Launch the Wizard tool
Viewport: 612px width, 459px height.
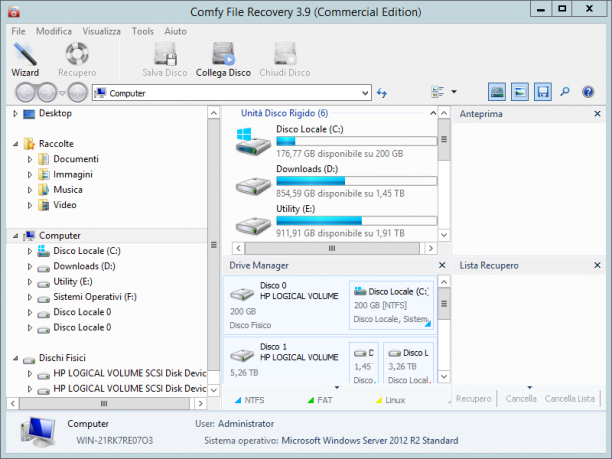[25, 59]
